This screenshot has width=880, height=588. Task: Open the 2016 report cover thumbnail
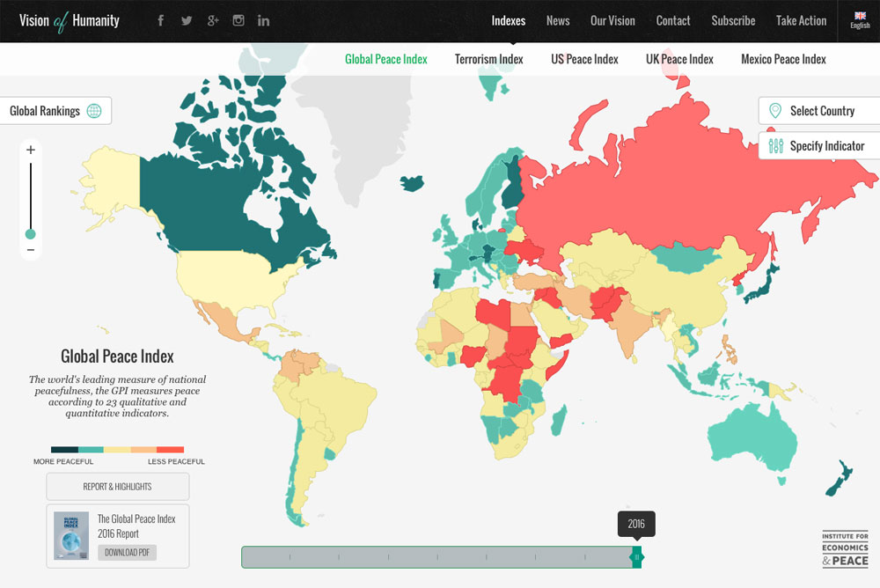(71, 536)
